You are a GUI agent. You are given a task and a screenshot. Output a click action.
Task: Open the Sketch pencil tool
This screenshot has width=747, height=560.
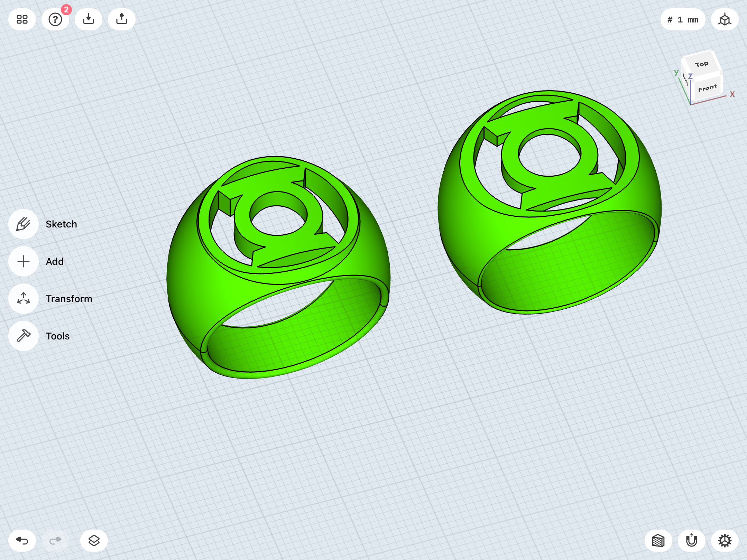[24, 224]
